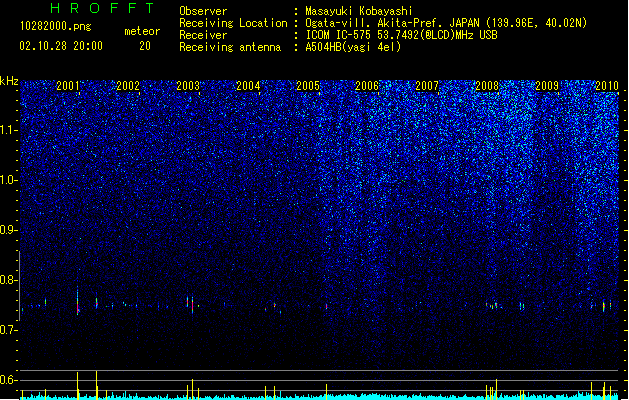This screenshot has height=400, width=629.
Task: Select antenna value A504HB(yagi 4el)
Action: [353, 47]
